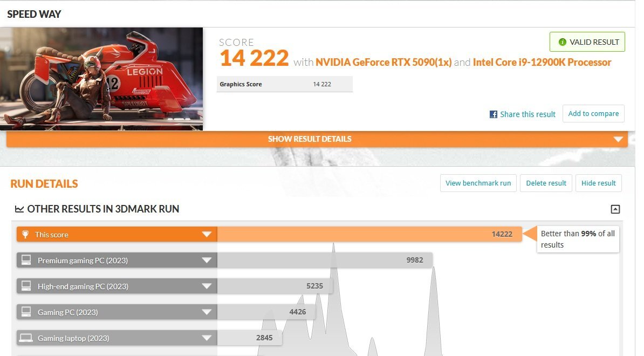Image resolution: width=644 pixels, height=356 pixels.
Task: Click the High-end gaming PC (2023) label
Action: (x=83, y=286)
